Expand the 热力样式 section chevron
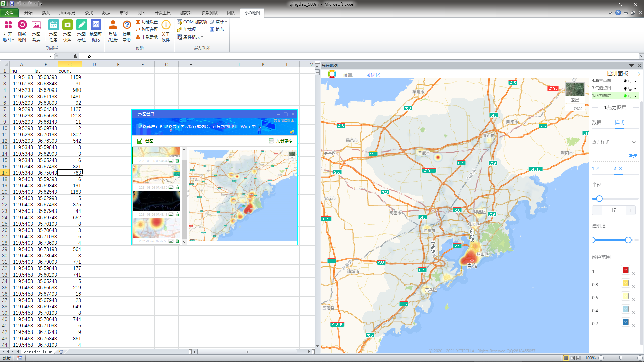 pos(634,142)
